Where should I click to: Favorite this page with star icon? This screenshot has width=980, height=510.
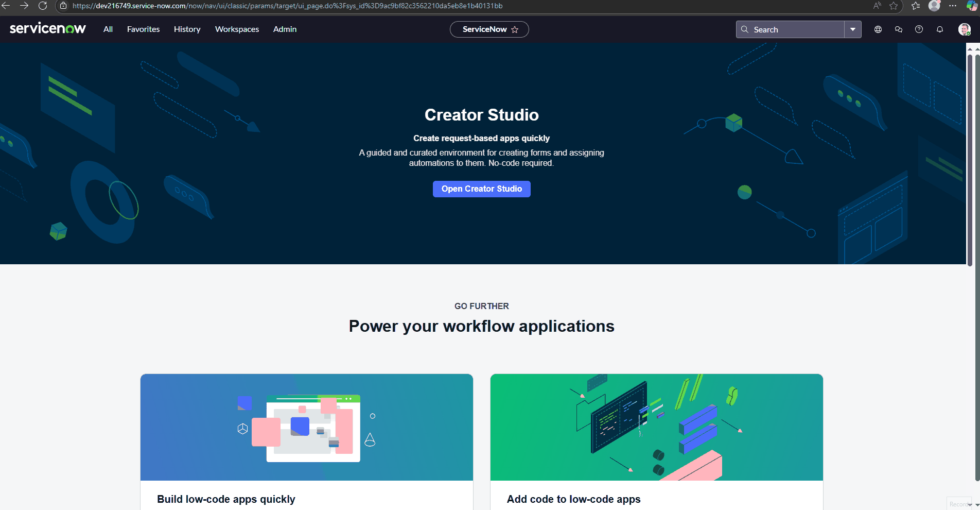pos(515,30)
